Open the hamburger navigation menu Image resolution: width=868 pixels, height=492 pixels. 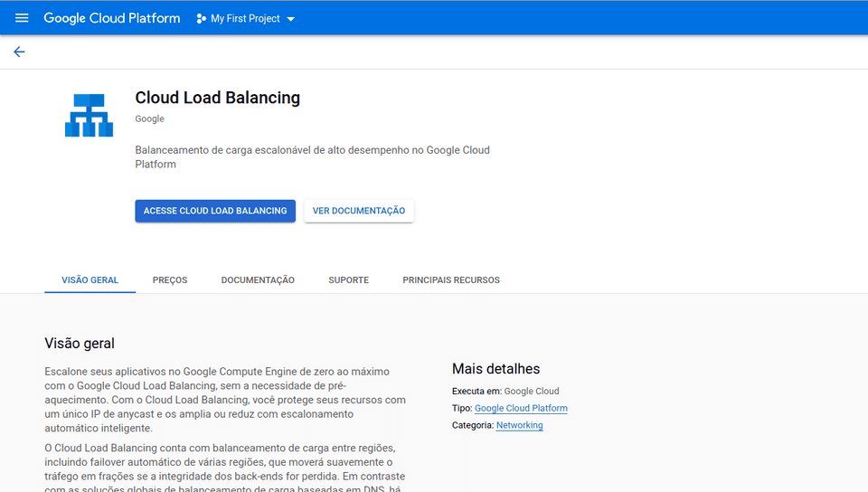[22, 18]
